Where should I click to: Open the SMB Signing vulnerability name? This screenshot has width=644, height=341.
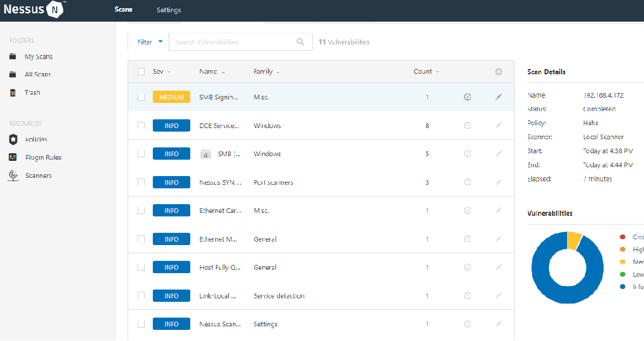point(219,97)
